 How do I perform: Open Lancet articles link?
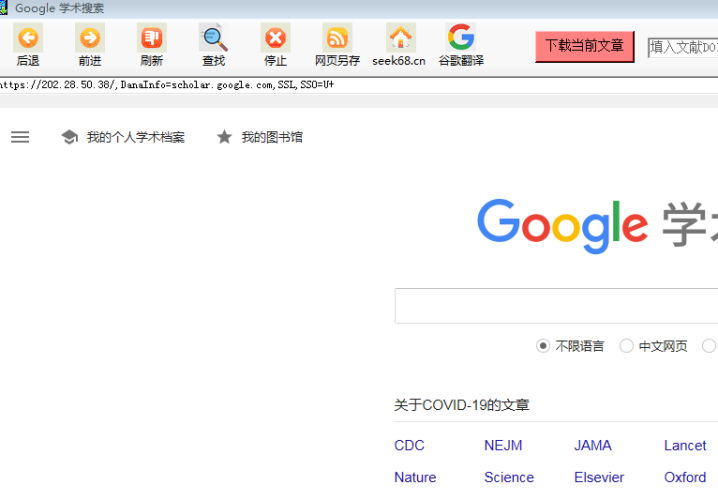coord(685,445)
